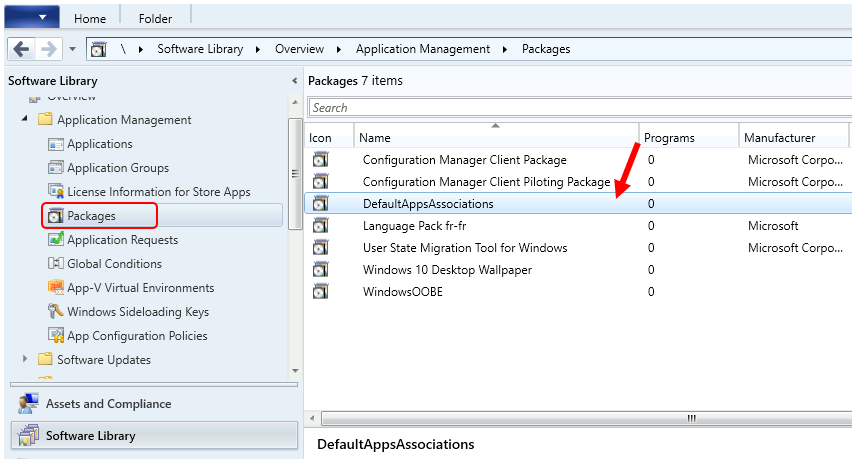Open the Applications tree node

tap(100, 144)
